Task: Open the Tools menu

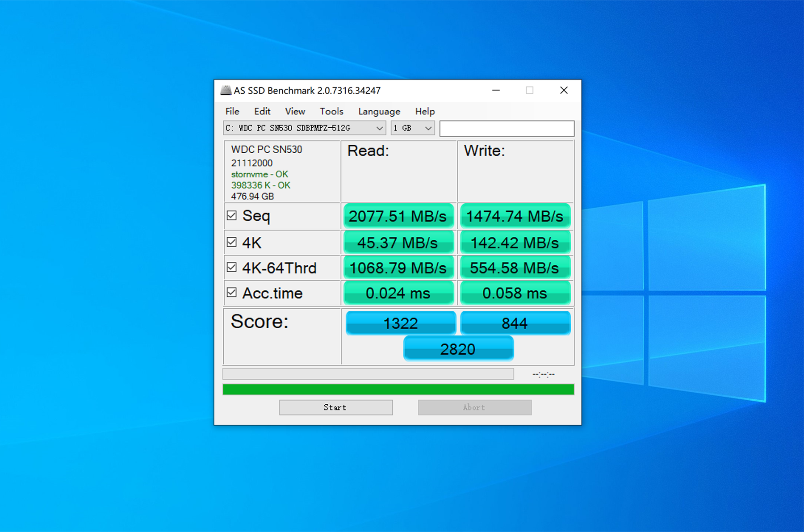Action: tap(331, 111)
